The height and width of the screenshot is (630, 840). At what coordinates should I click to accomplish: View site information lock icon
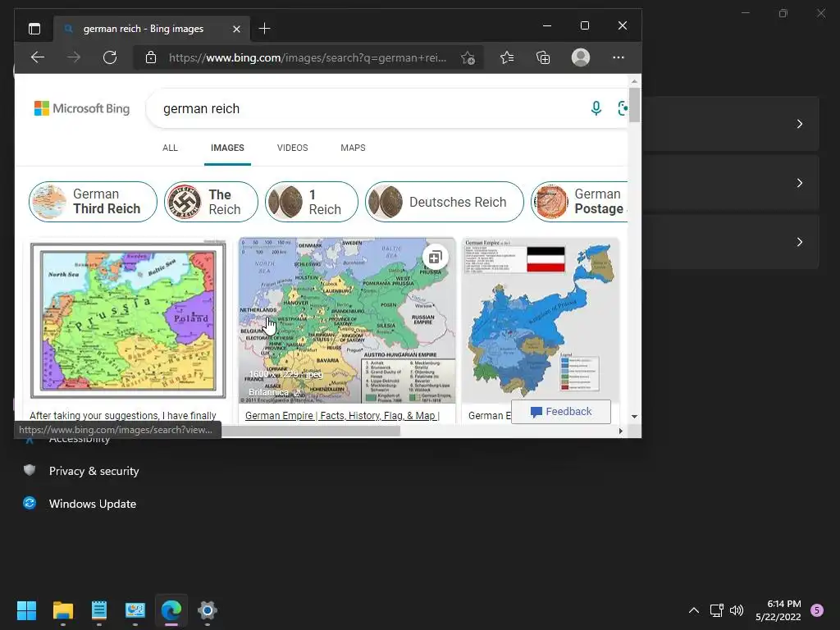(x=151, y=57)
